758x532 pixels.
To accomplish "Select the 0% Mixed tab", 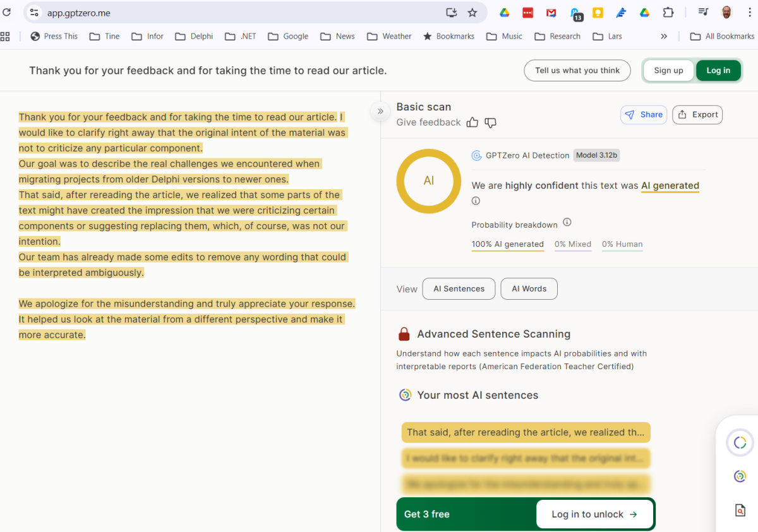I will [x=573, y=244].
